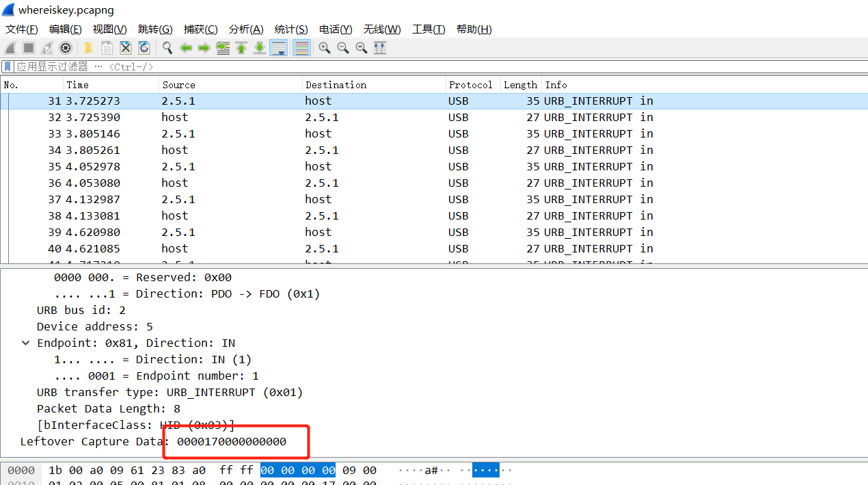The width and height of the screenshot is (868, 485).
Task: Click the highlighted 00 00 00 00 hex bytes
Action: pyautogui.click(x=297, y=470)
